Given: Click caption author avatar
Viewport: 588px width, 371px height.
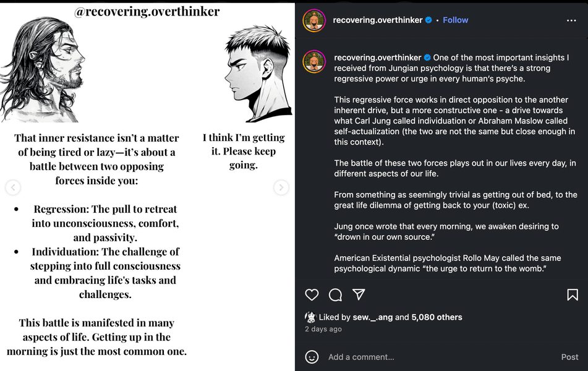Looking at the screenshot, I should 314,62.
